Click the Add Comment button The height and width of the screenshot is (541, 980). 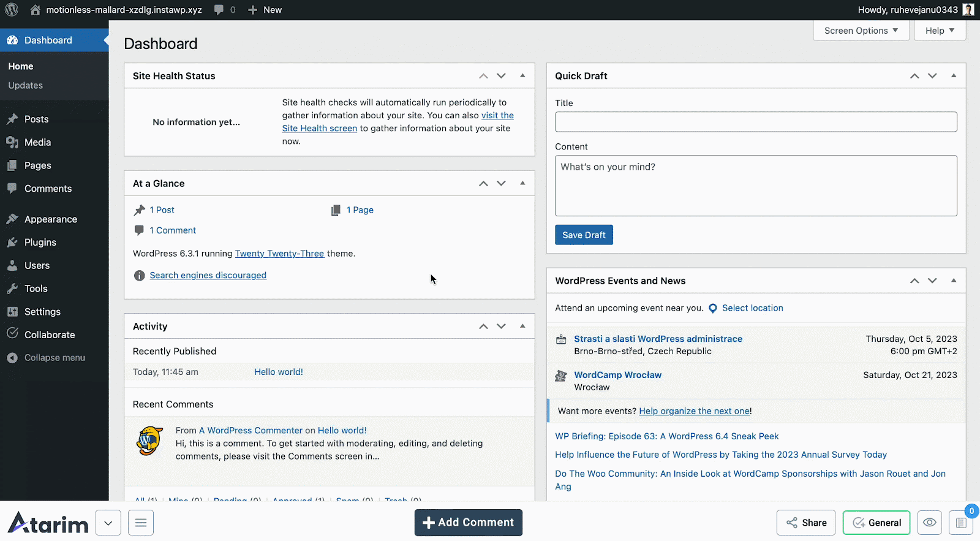[469, 523]
